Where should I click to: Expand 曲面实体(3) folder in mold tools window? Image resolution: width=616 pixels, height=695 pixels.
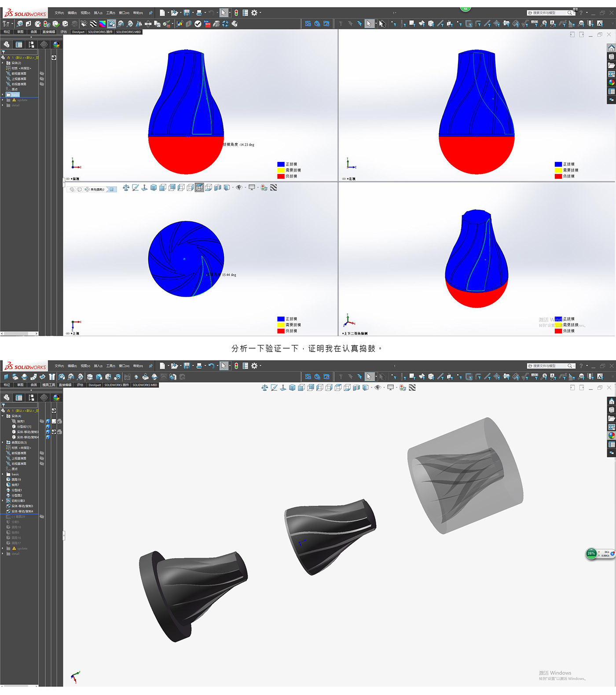tap(3, 442)
